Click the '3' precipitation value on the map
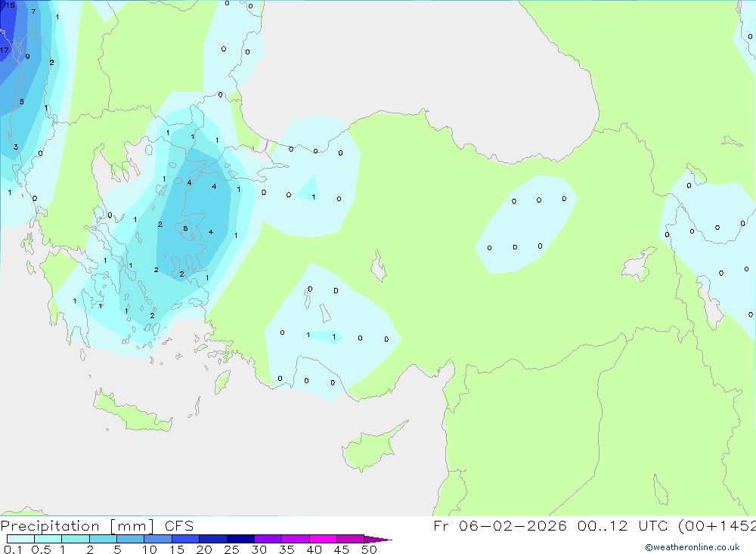The image size is (756, 554). coord(16,147)
